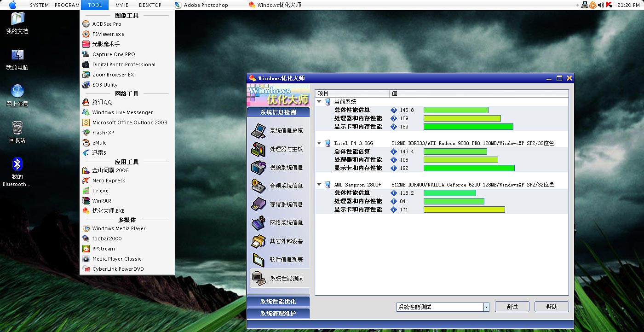Open foobar2000
This screenshot has width=644, height=332.
click(x=127, y=239)
